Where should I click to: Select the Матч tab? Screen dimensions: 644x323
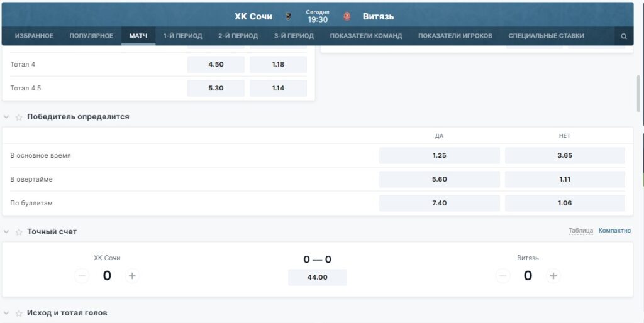(138, 36)
